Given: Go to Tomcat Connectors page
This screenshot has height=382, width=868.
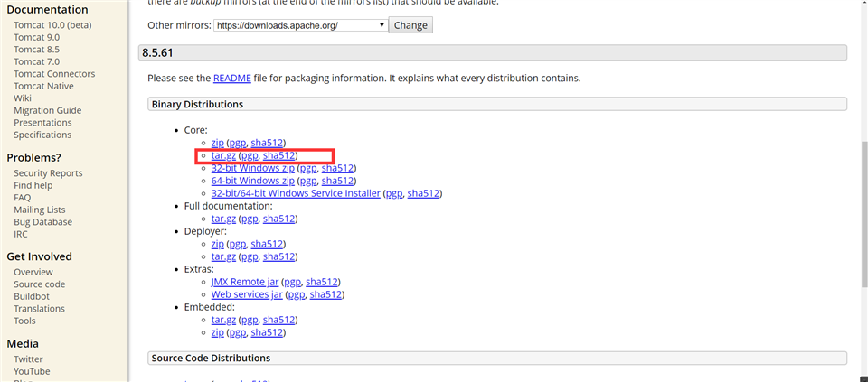Looking at the screenshot, I should click(54, 73).
